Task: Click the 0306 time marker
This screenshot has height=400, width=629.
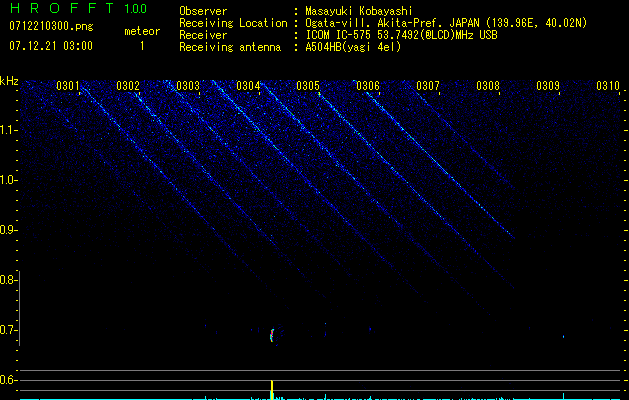Action: (368, 86)
